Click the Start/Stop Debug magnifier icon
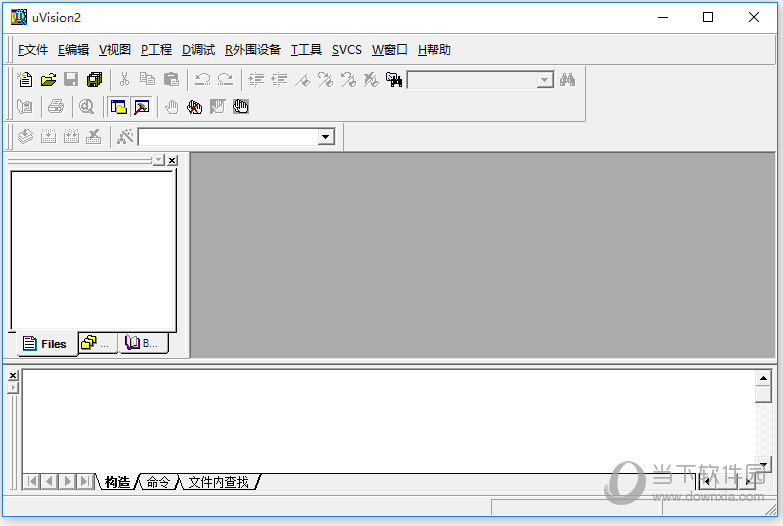783x526 pixels. (x=86, y=106)
